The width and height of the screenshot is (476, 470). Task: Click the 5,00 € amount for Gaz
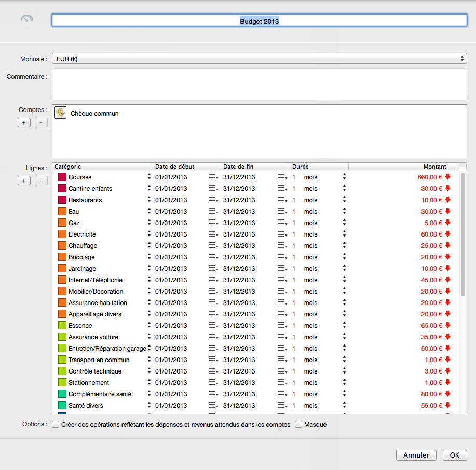(x=433, y=223)
